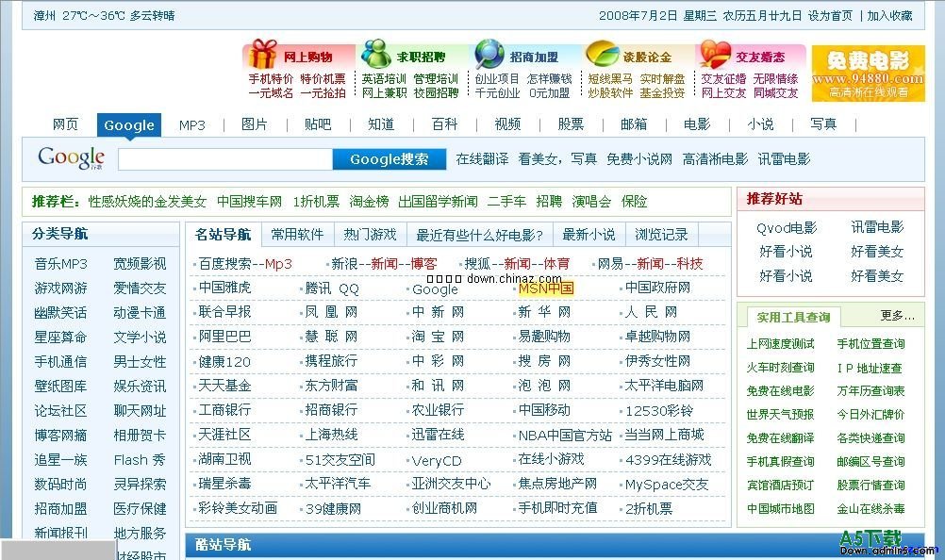Screen dimensions: 945x560
Task: Open 股票行情查询 tool link
Action: point(870,486)
